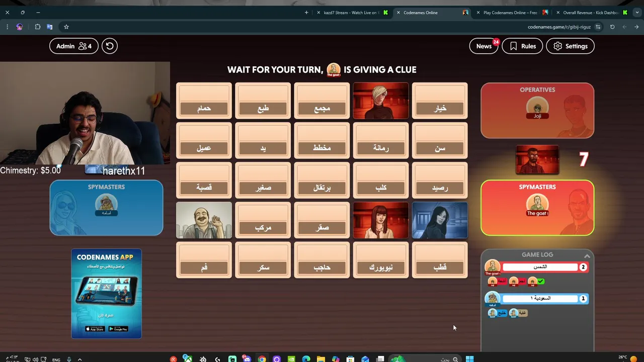This screenshot has width=644, height=362.
Task: Select the word card حمام
Action: 204,101
